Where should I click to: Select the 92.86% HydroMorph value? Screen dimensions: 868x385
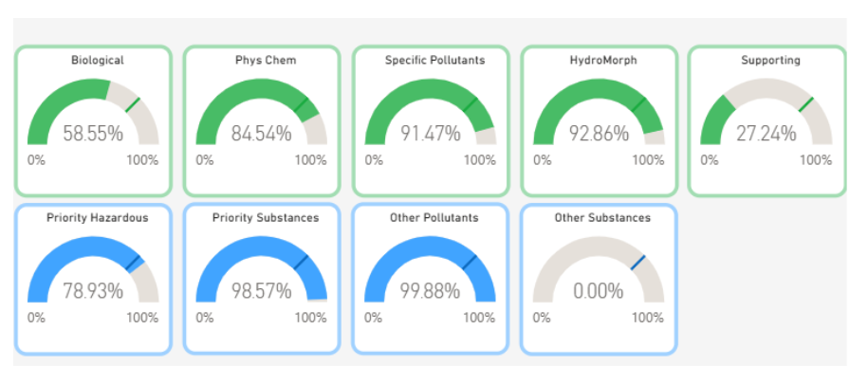pyautogui.click(x=599, y=134)
